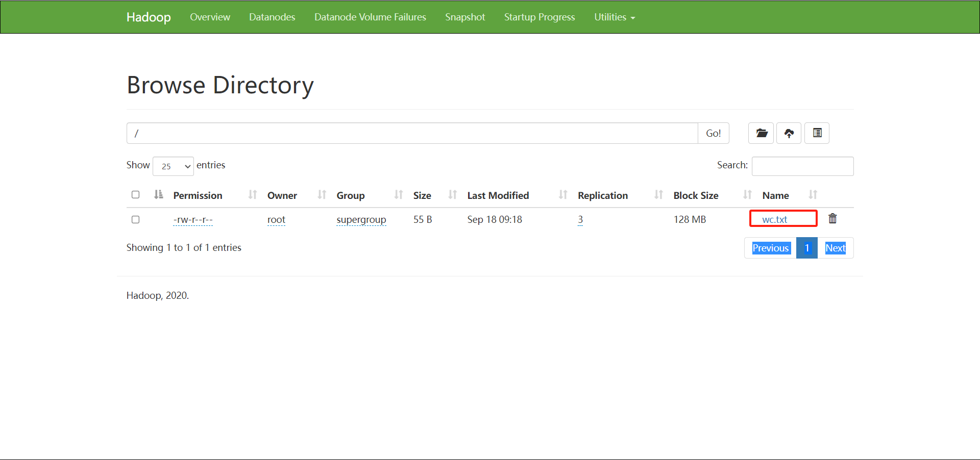This screenshot has width=980, height=460.
Task: Click the Next pagination button
Action: click(x=836, y=248)
